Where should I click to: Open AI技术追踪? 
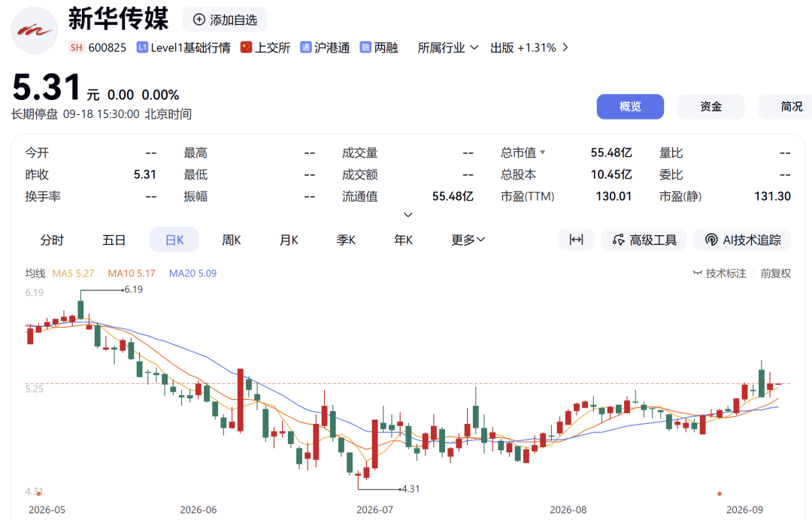coord(742,240)
